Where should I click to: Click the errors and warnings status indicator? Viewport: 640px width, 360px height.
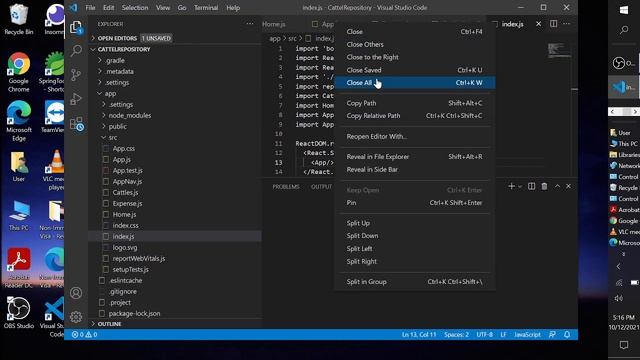tap(84, 334)
